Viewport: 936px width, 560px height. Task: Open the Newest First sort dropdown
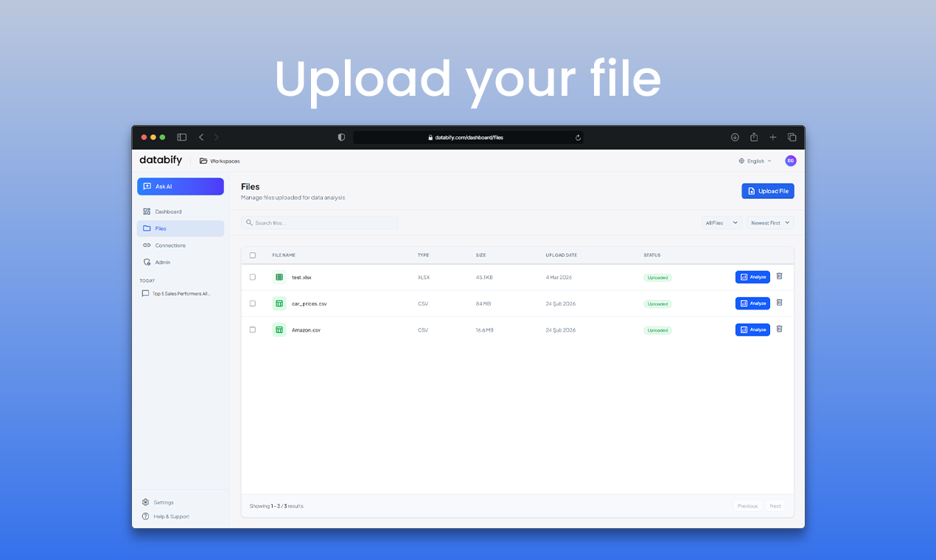click(x=769, y=222)
